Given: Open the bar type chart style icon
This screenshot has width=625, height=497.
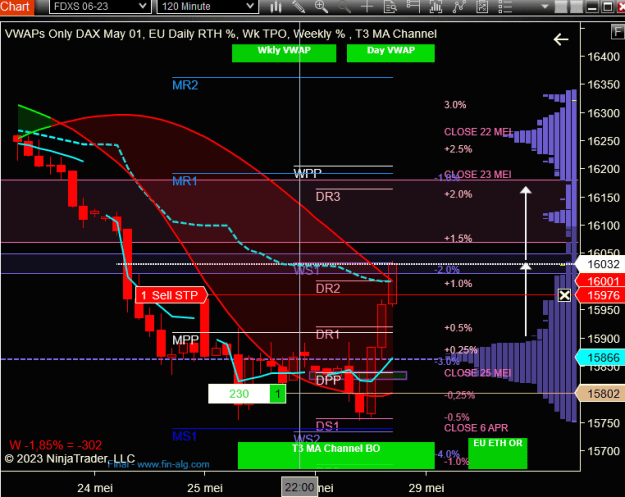Looking at the screenshot, I should pos(276,6).
